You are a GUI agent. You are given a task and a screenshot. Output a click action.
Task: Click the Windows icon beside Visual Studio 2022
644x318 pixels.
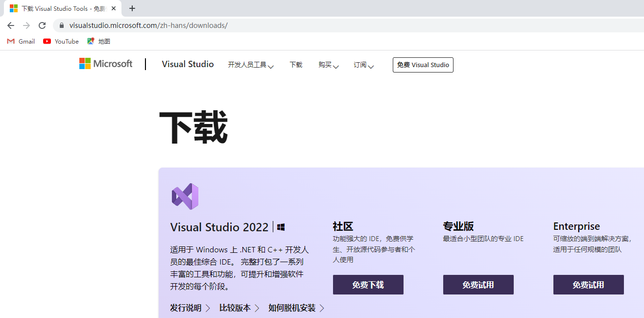point(281,227)
